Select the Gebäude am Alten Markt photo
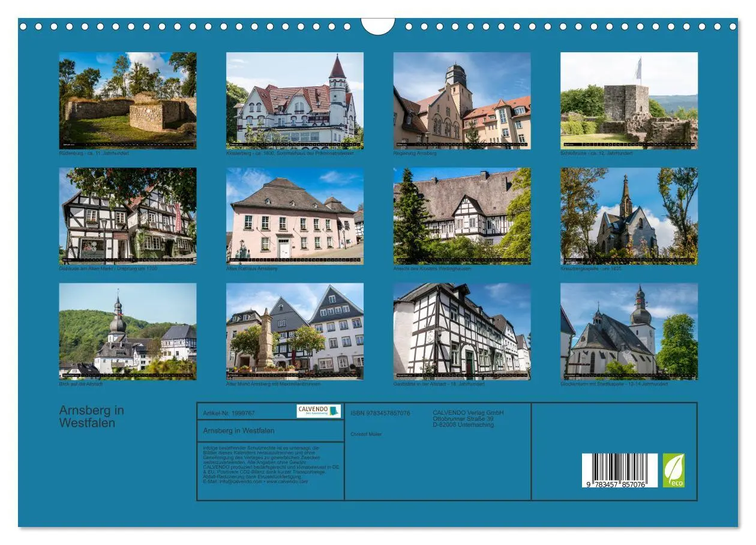Viewport: 756px width, 545px height. 127,215
